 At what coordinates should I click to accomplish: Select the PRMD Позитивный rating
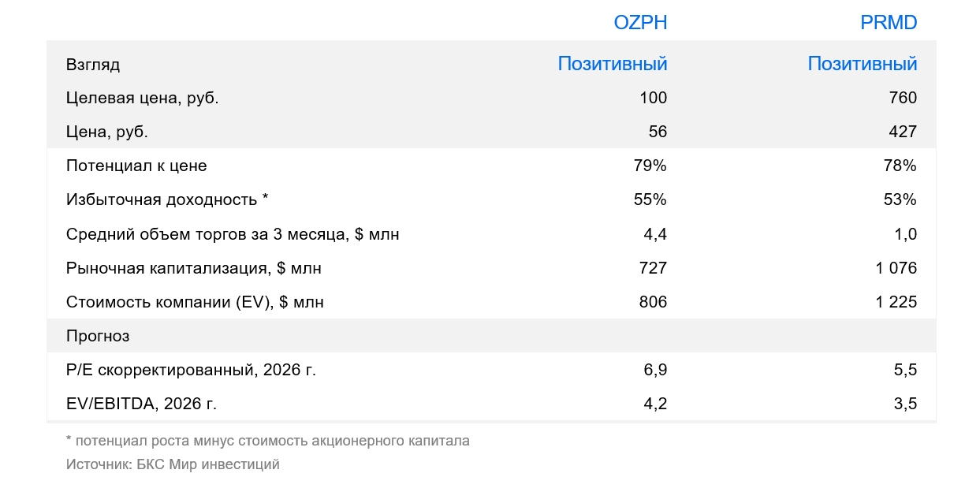coord(863,64)
